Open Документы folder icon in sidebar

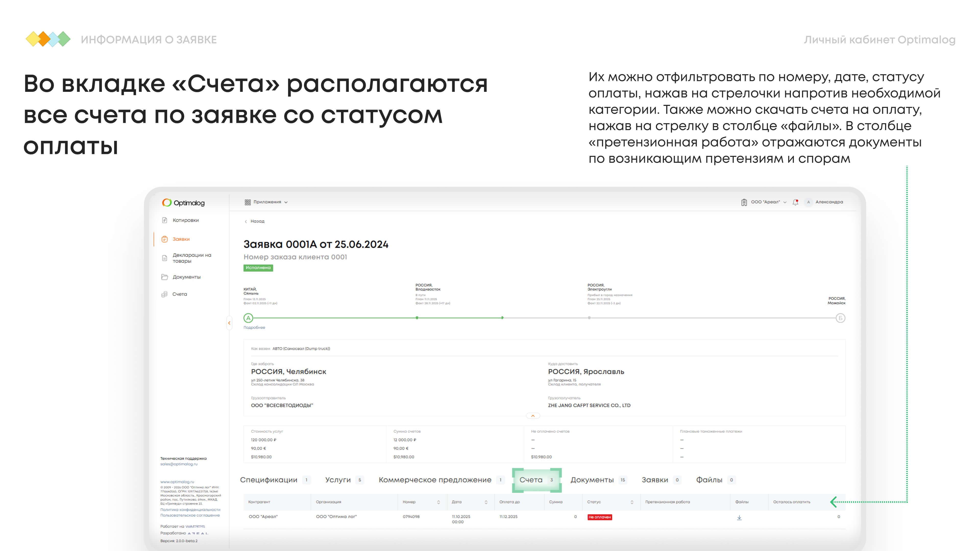pos(165,277)
